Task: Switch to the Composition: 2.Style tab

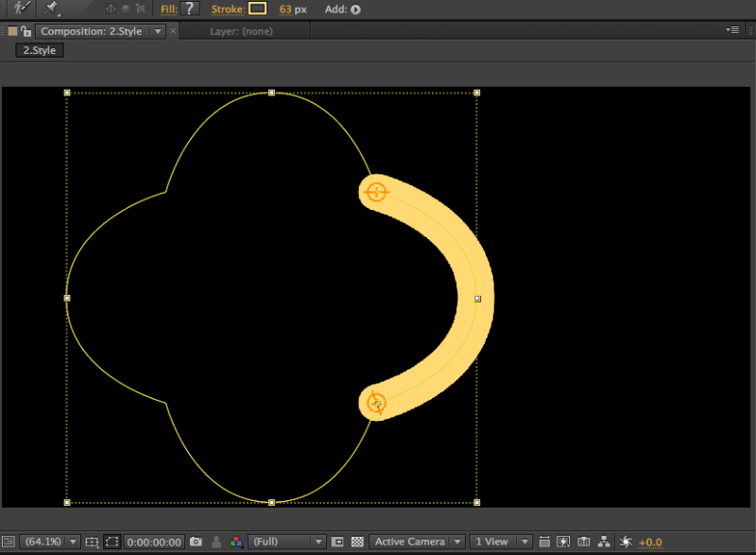Action: tap(90, 30)
